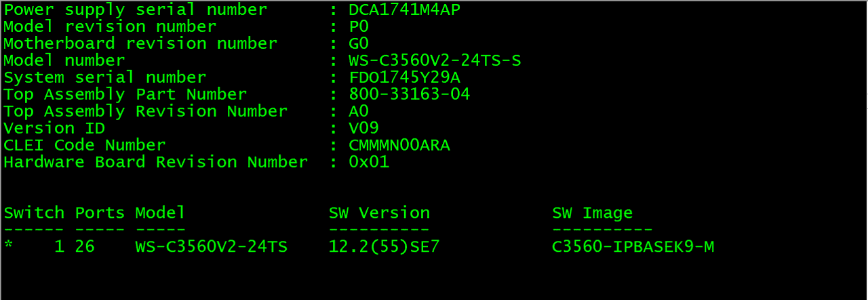
Task: Click the CLEI code CMMMN00ARA
Action: click(399, 145)
